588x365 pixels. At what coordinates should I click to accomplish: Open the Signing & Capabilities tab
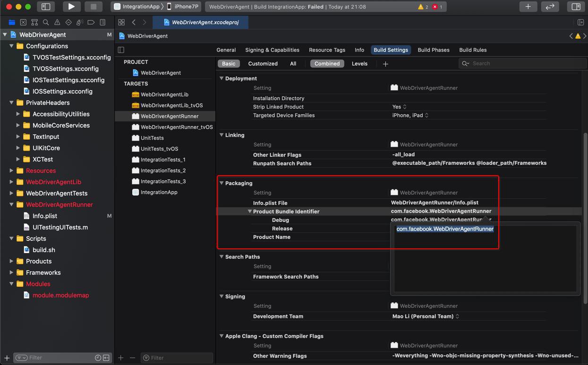point(273,50)
